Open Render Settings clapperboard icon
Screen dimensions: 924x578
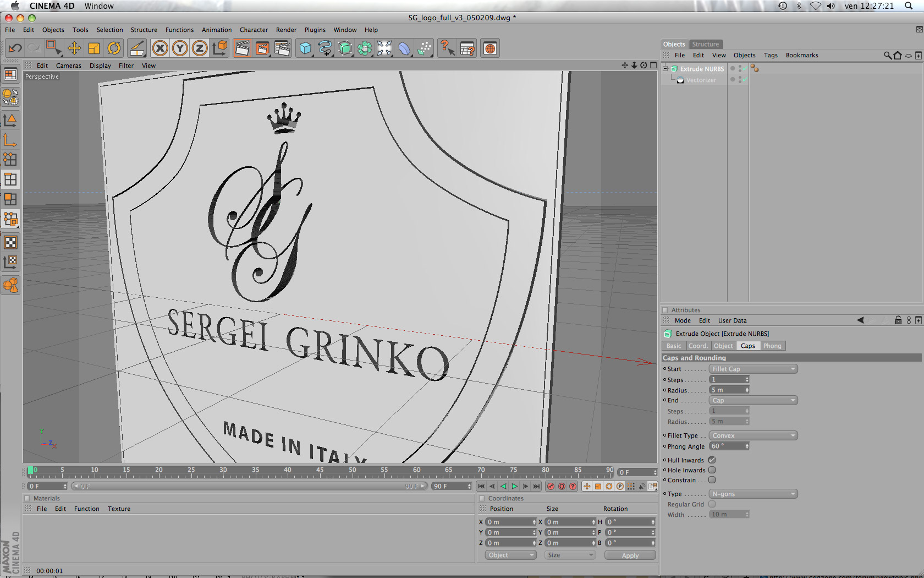[x=282, y=48]
